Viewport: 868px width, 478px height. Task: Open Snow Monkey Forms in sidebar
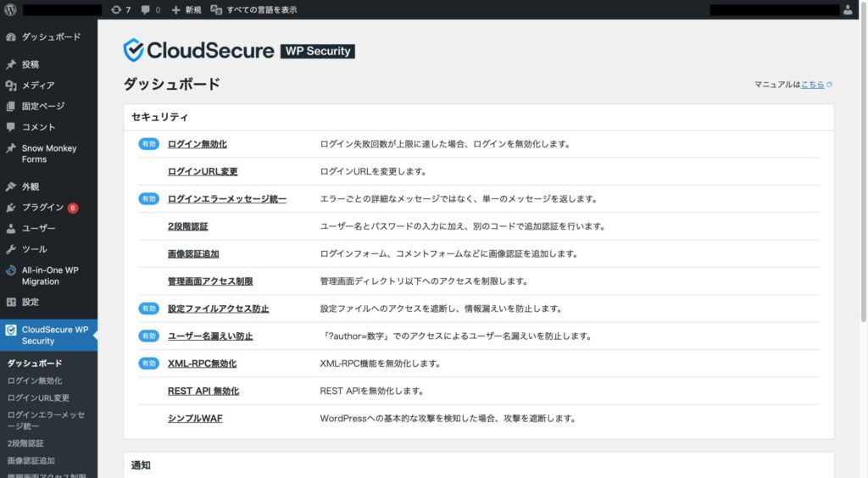(48, 153)
